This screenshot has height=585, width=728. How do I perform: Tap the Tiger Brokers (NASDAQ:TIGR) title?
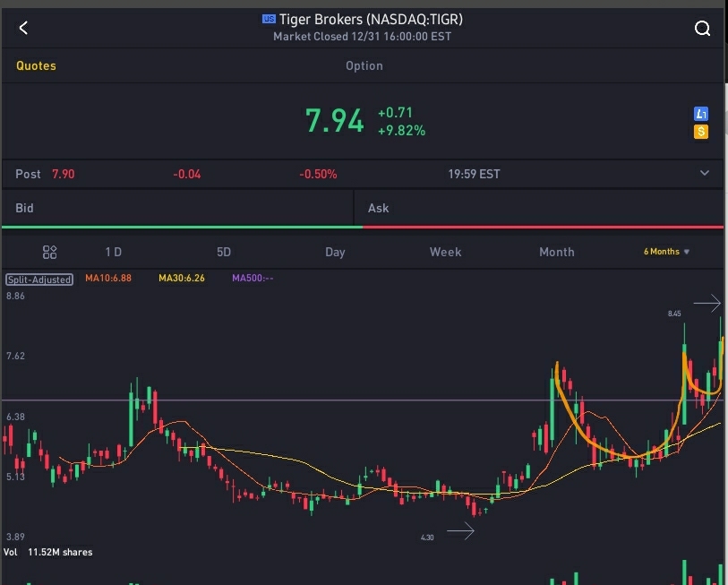371,19
